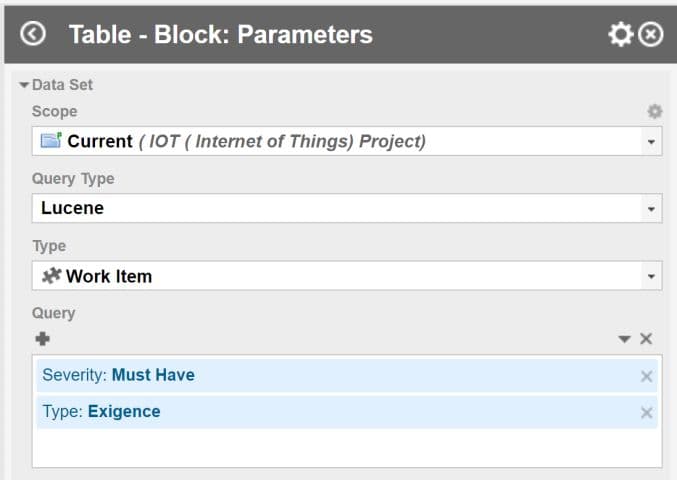Image resolution: width=677 pixels, height=480 pixels.
Task: Click the Exigence type value
Action: [124, 411]
